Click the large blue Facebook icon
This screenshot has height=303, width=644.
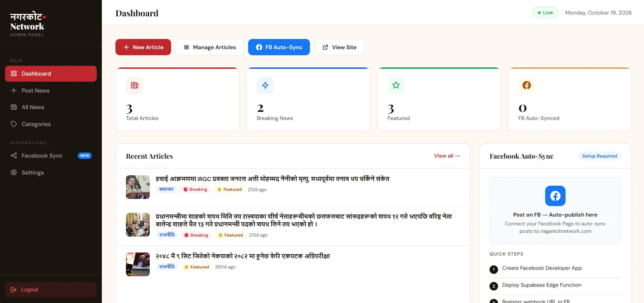click(555, 196)
